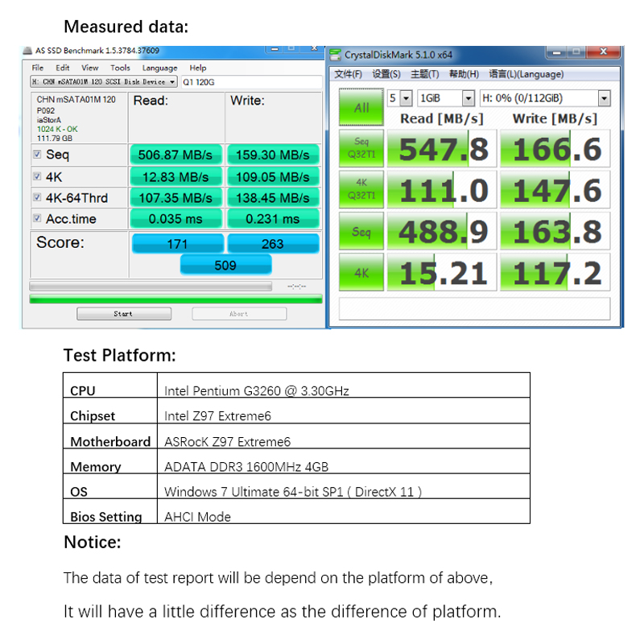Open the CHN mSATA01M disk device dropdown
This screenshot has height=644, width=644.
tap(104, 82)
